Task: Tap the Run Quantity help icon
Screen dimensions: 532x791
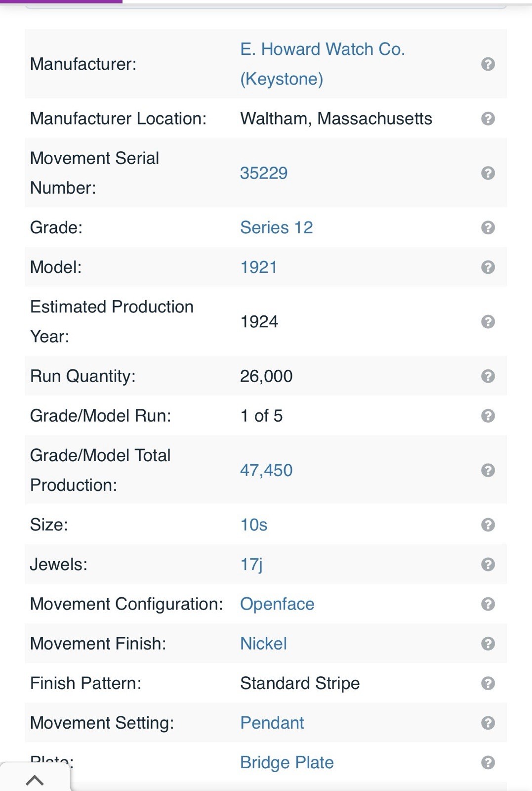Action: [x=488, y=376]
